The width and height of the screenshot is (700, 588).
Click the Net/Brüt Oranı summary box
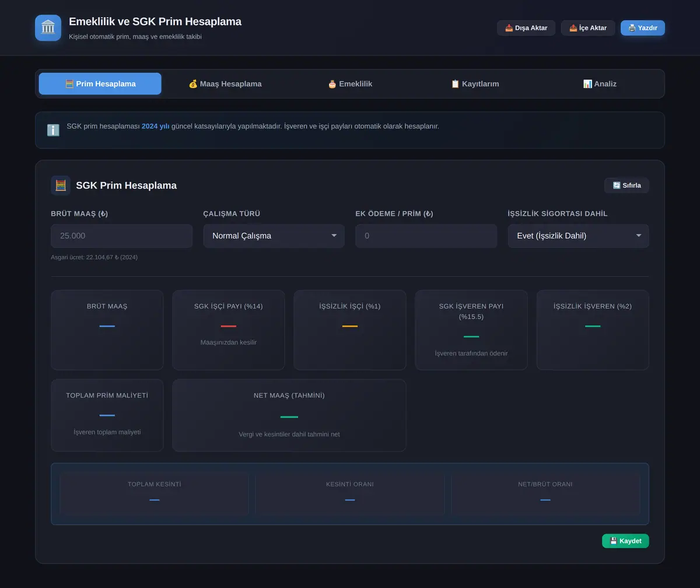point(545,494)
